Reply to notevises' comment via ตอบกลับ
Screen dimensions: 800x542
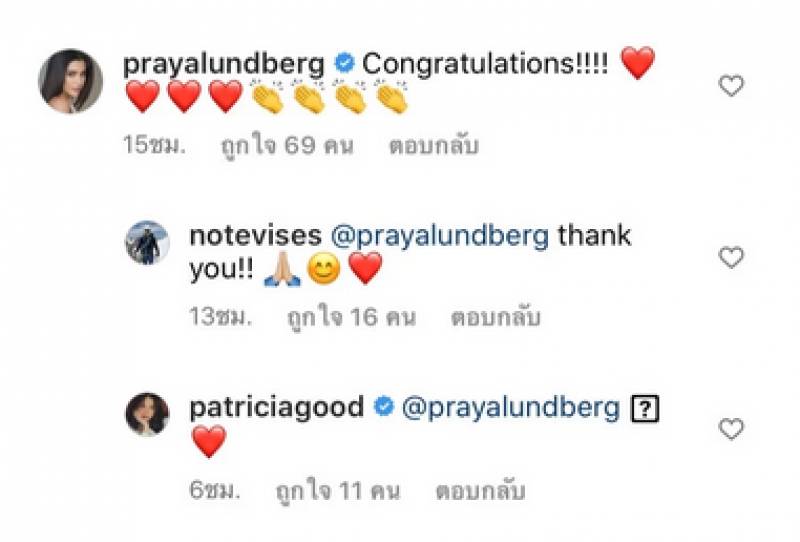[495, 317]
